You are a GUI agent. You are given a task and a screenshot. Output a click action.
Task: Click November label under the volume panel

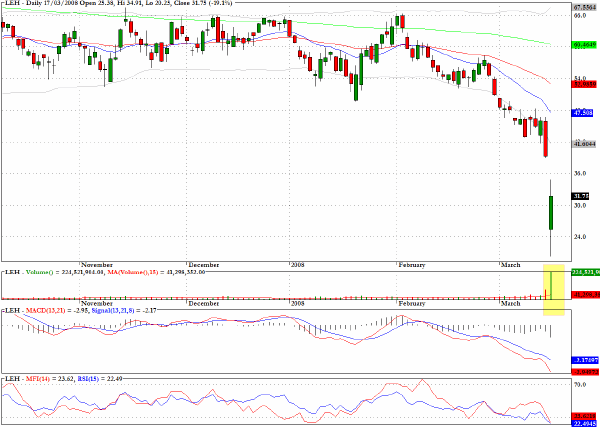(97, 303)
